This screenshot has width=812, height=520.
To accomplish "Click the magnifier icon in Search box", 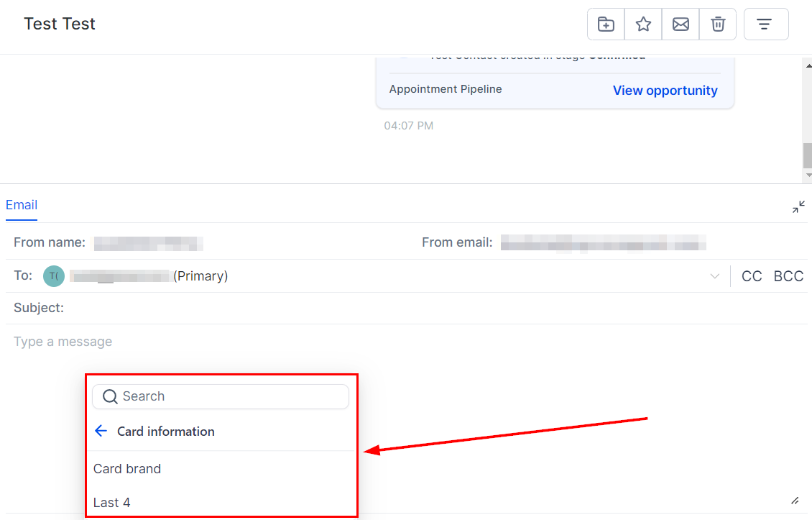I will (x=110, y=396).
